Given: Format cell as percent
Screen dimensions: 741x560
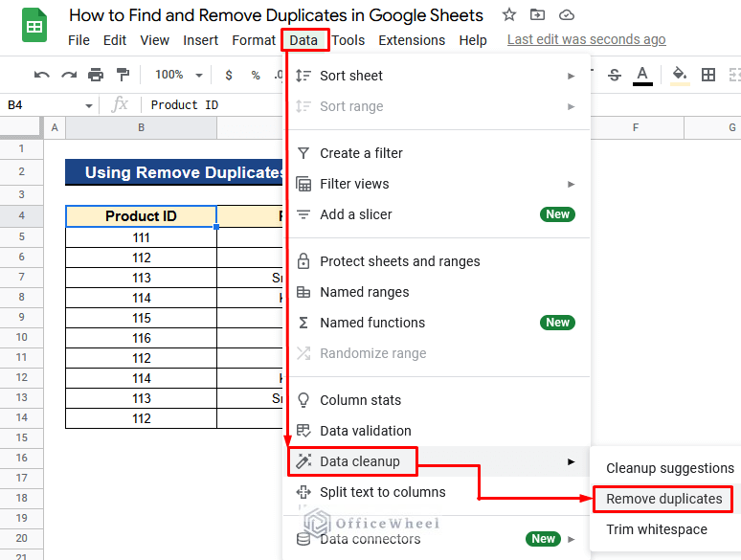Looking at the screenshot, I should [256, 75].
